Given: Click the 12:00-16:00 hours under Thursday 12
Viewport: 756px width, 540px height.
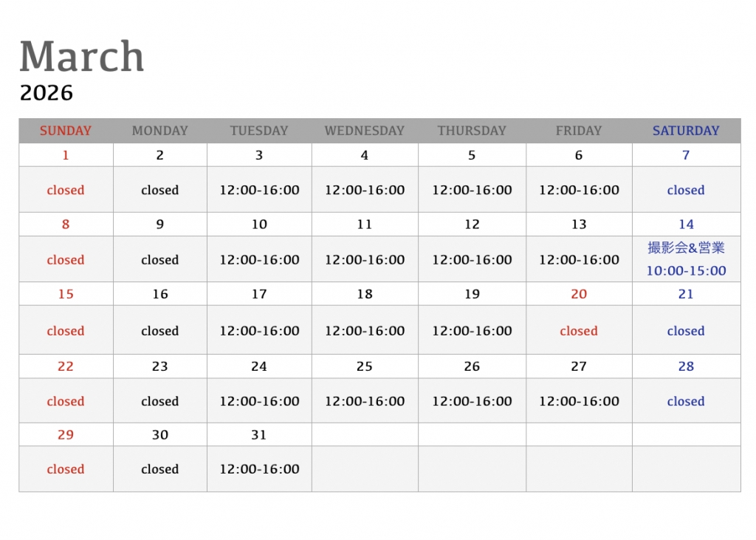Looking at the screenshot, I should 472,260.
